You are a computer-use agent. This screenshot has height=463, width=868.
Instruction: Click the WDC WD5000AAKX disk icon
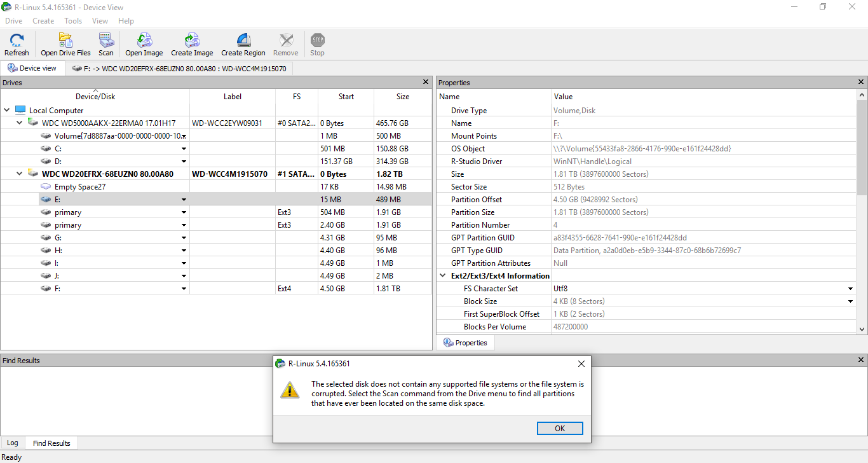33,123
